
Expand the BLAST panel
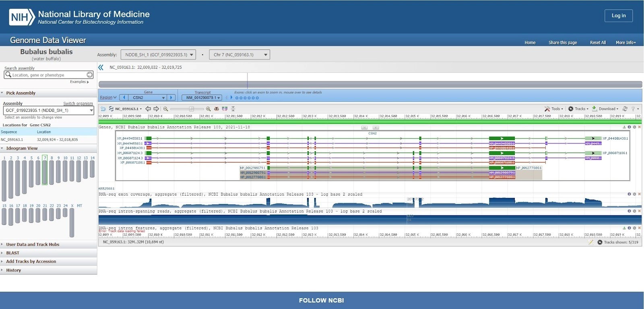click(x=12, y=253)
